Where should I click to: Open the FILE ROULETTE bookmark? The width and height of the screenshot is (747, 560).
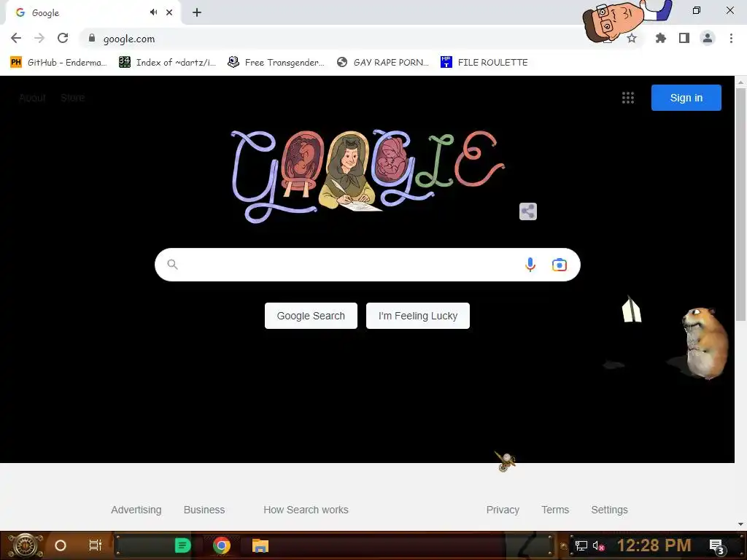(484, 63)
